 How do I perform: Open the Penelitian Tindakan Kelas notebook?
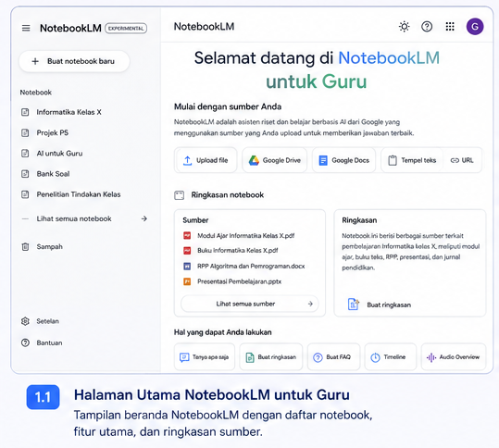click(x=79, y=194)
